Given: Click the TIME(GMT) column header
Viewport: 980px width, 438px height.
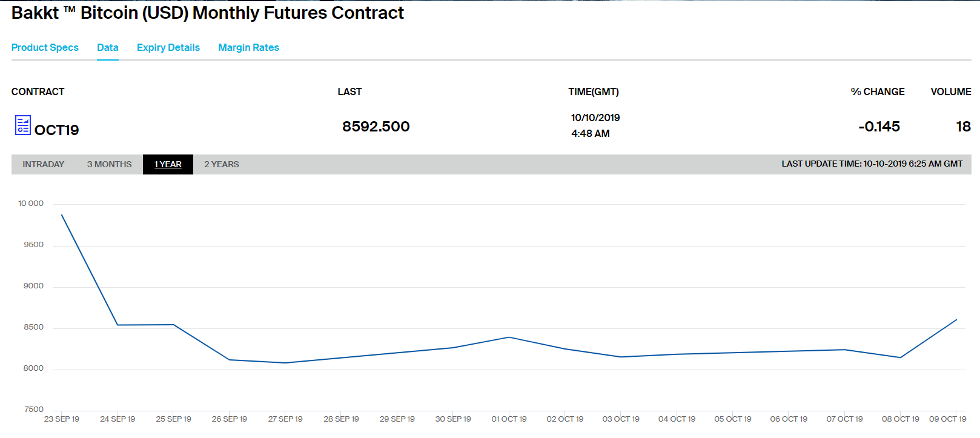Looking at the screenshot, I should (594, 91).
